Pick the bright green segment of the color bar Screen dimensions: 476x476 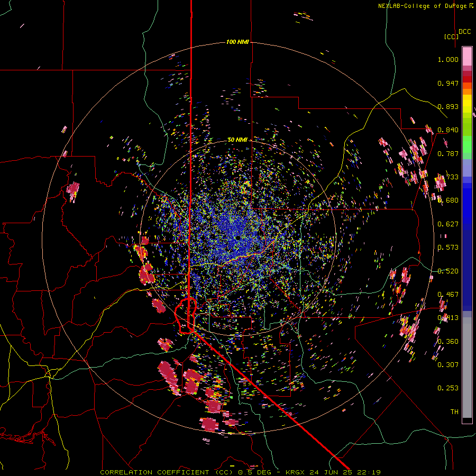467,144
